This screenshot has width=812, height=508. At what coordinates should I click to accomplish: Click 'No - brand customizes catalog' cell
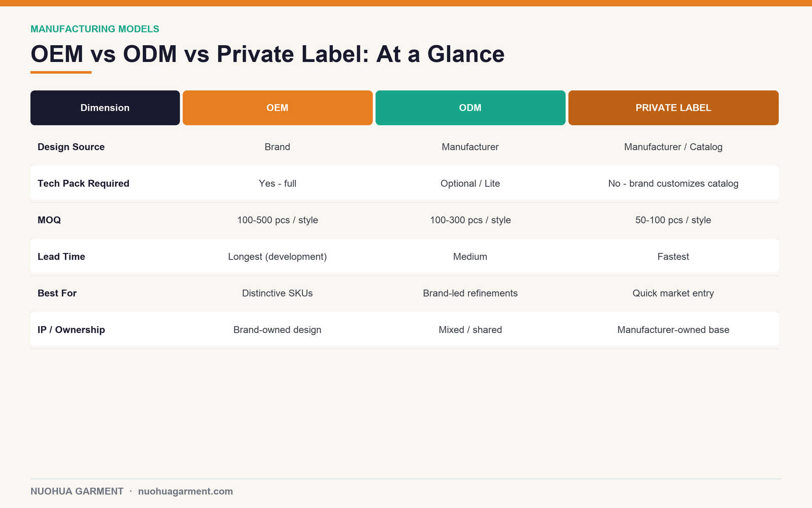tap(673, 183)
